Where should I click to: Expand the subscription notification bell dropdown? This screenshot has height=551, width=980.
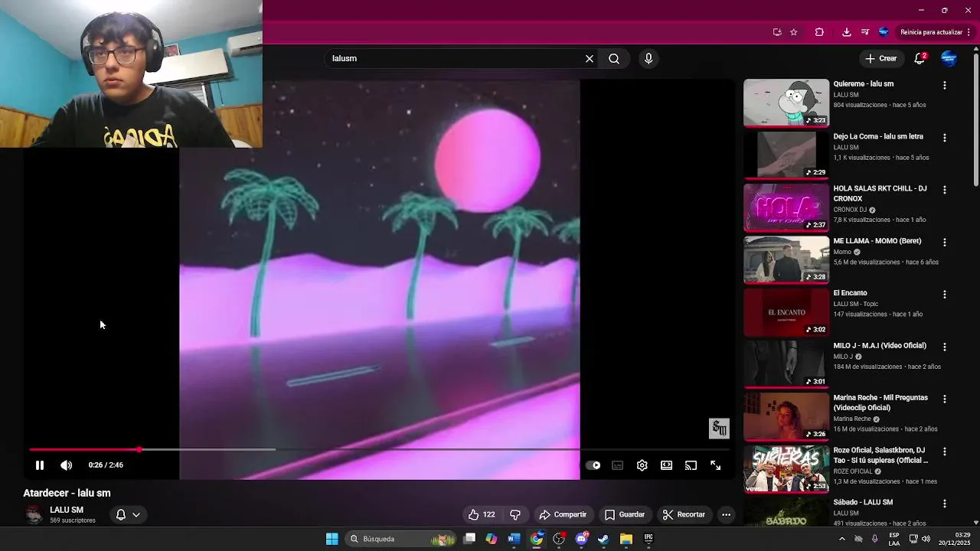[x=128, y=514]
